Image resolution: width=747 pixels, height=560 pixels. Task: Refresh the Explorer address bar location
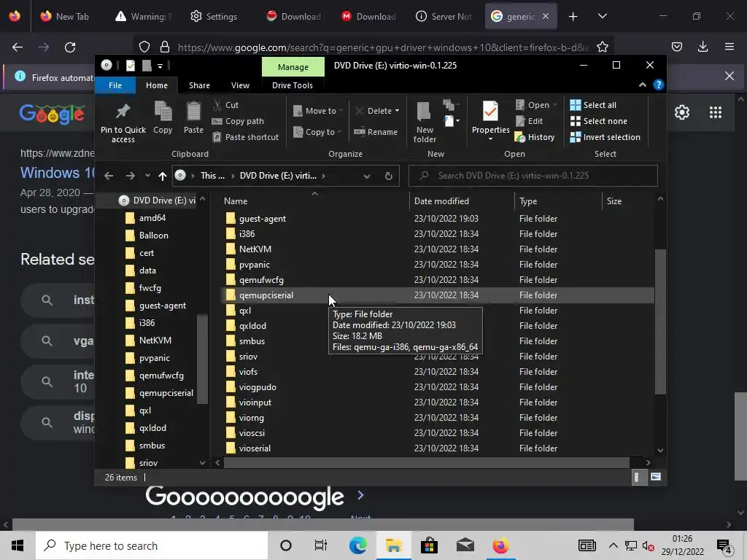(x=389, y=176)
